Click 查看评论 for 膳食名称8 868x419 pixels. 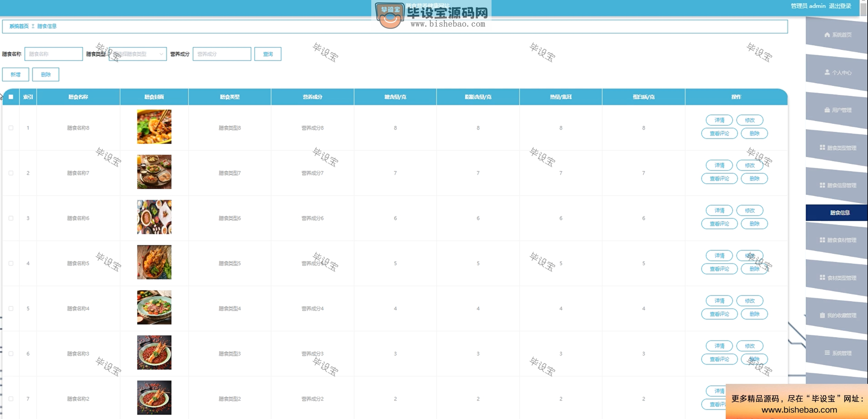719,133
